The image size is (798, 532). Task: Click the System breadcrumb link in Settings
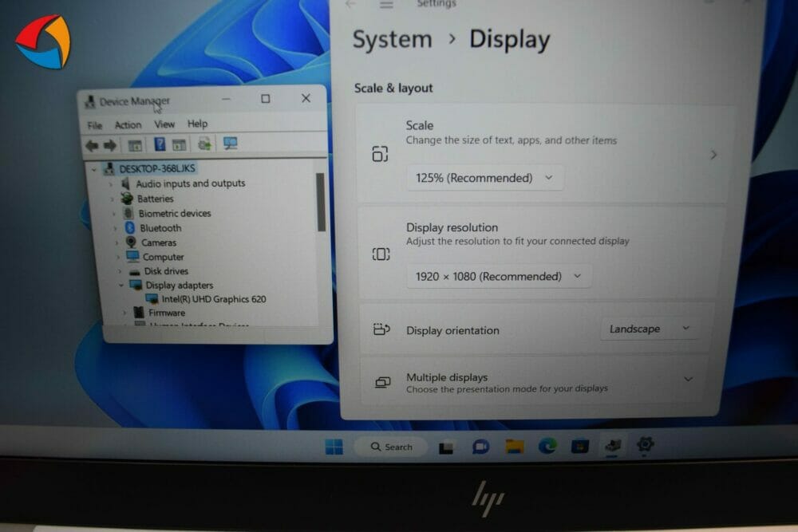tap(393, 39)
